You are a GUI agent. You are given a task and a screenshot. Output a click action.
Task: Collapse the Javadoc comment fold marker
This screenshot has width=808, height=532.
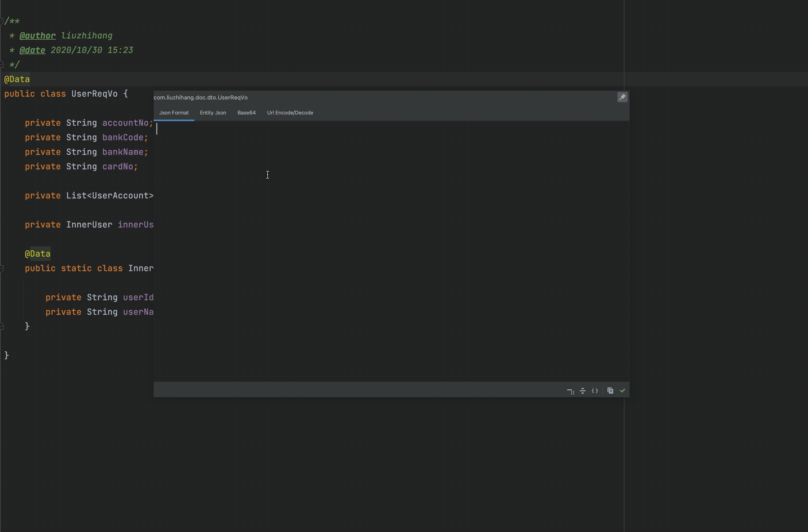[x=2, y=21]
